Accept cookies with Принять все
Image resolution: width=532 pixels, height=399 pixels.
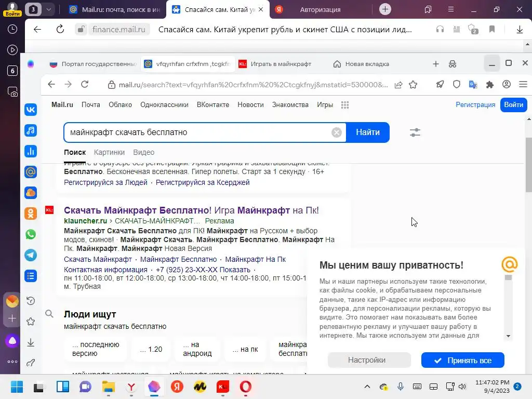click(x=462, y=361)
